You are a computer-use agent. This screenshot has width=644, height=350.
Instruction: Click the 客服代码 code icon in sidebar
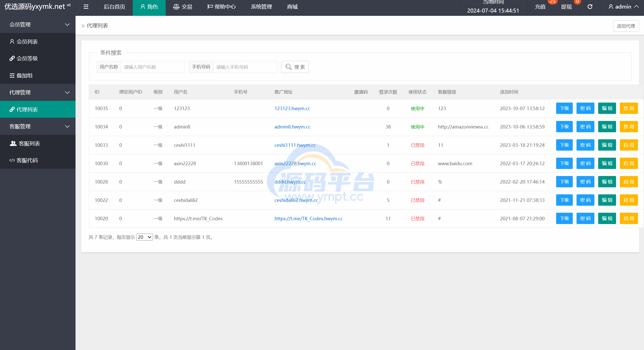pyautogui.click(x=12, y=160)
